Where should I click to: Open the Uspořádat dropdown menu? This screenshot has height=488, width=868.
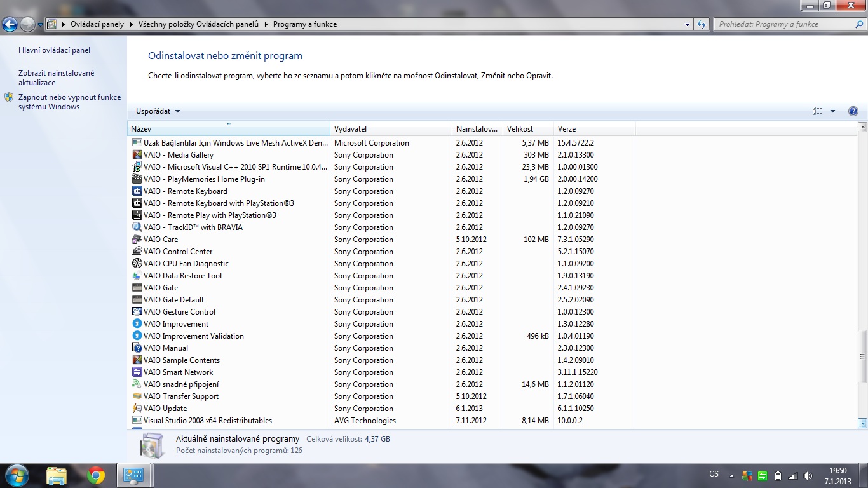(158, 111)
